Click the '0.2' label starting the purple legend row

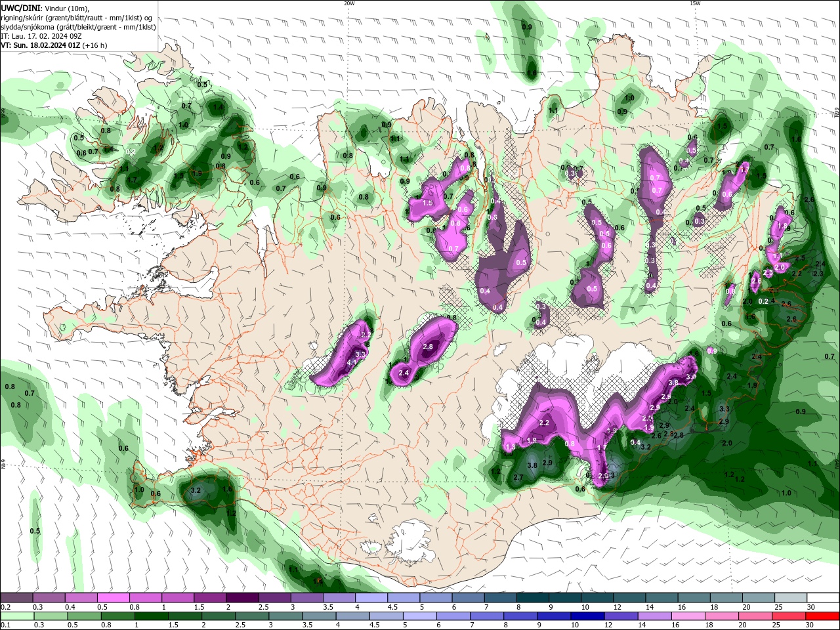5,607
